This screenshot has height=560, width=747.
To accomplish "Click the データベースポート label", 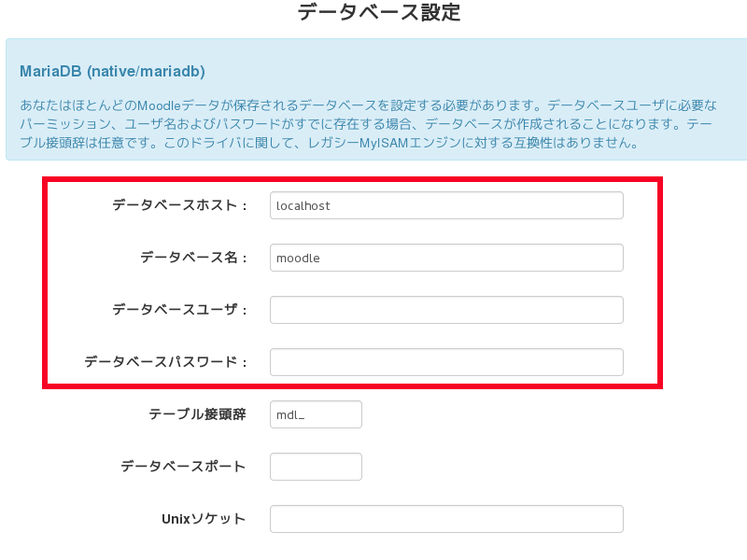I will 183,467.
